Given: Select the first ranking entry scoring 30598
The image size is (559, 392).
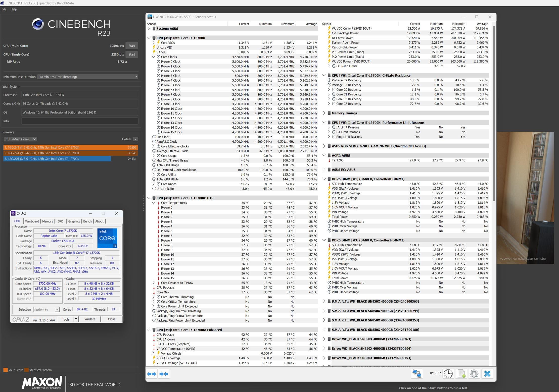Looking at the screenshot, I should [x=71, y=147].
